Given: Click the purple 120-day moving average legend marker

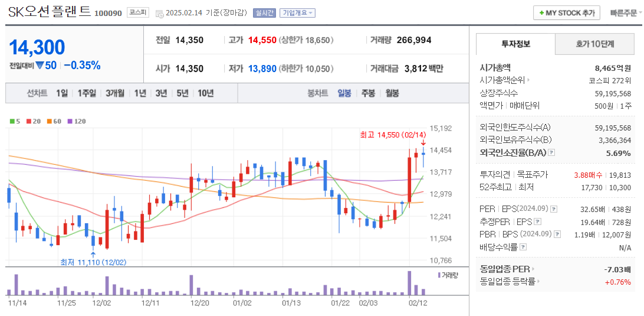Looking at the screenshot, I should pos(70,122).
